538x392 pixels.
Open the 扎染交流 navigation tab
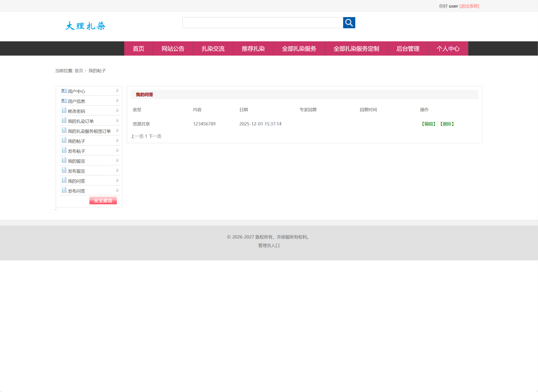213,49
